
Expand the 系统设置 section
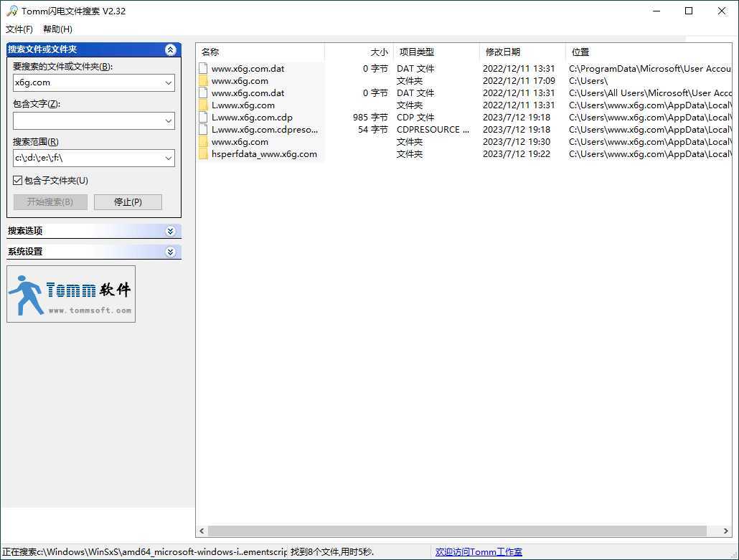coord(171,252)
